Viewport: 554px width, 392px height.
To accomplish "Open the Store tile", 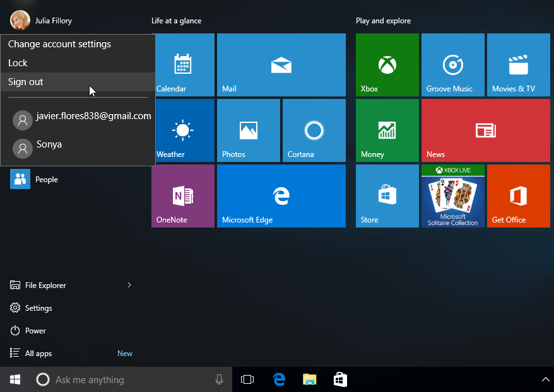I will tap(387, 196).
